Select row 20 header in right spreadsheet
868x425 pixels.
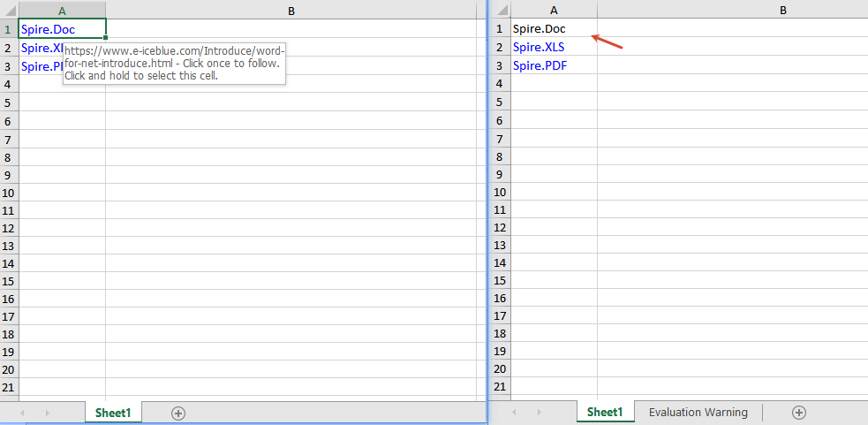click(500, 368)
